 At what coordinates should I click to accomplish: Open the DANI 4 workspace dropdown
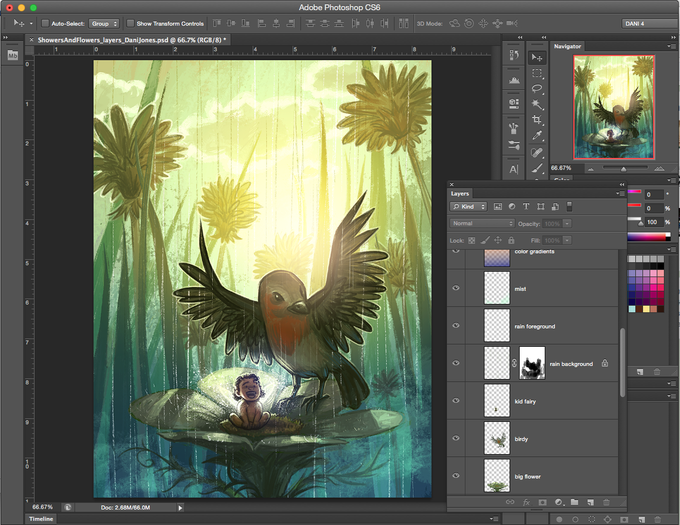tap(650, 23)
